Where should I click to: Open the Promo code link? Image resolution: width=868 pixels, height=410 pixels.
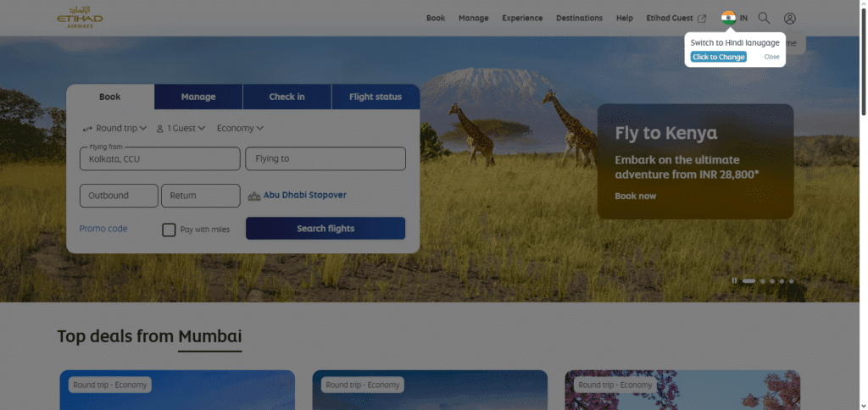tap(103, 229)
